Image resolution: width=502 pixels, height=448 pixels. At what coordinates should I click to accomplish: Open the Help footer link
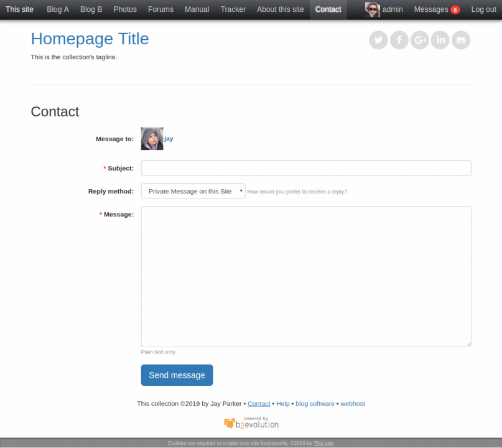(x=282, y=404)
